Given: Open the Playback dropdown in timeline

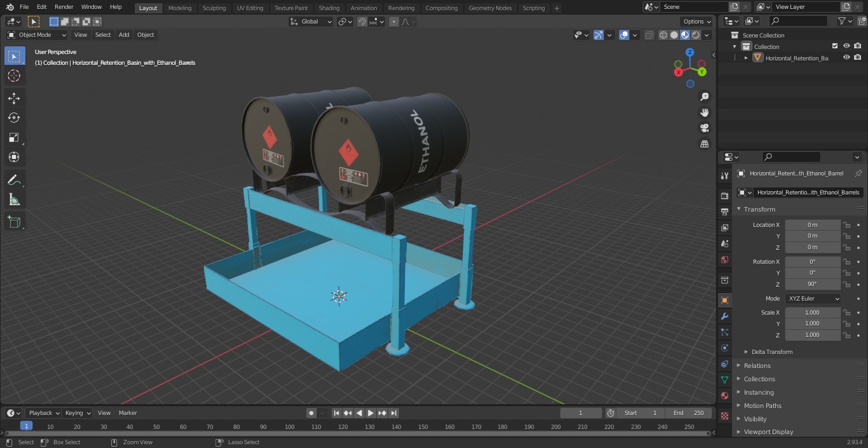Looking at the screenshot, I should [x=44, y=413].
